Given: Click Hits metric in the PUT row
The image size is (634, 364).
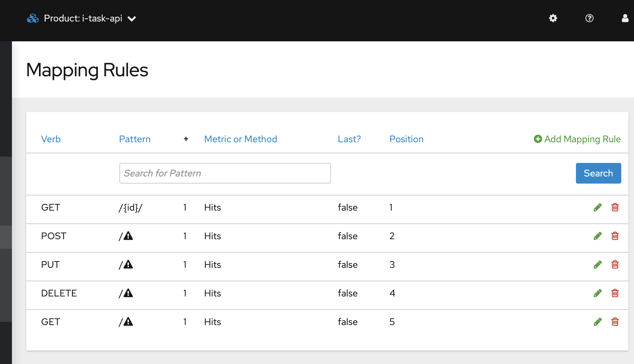Looking at the screenshot, I should (x=212, y=265).
